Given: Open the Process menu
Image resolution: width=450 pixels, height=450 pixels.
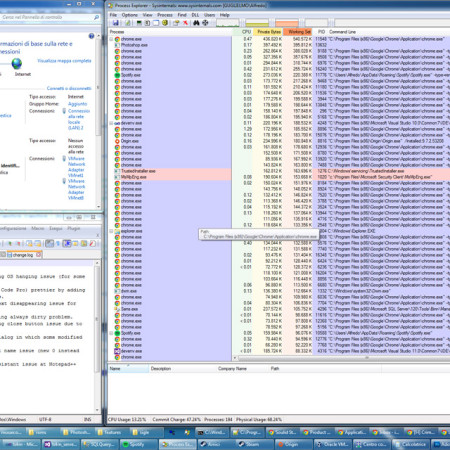Looking at the screenshot, I should point(165,15).
